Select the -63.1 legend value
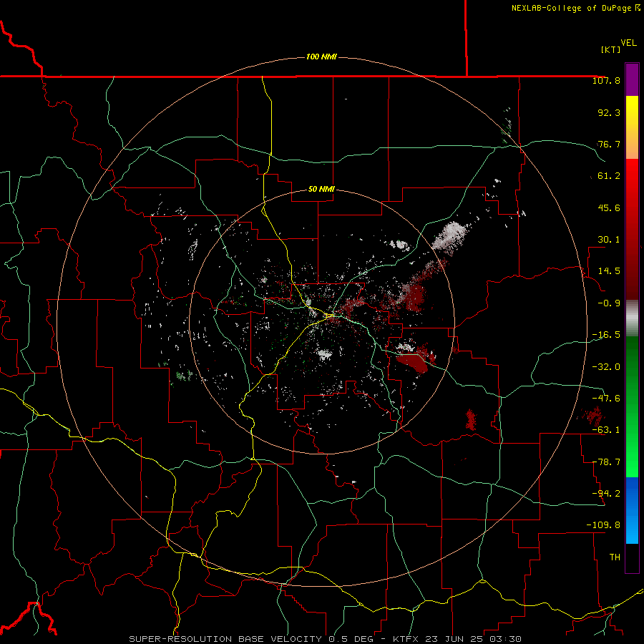Image resolution: width=644 pixels, height=644 pixels. pyautogui.click(x=606, y=430)
